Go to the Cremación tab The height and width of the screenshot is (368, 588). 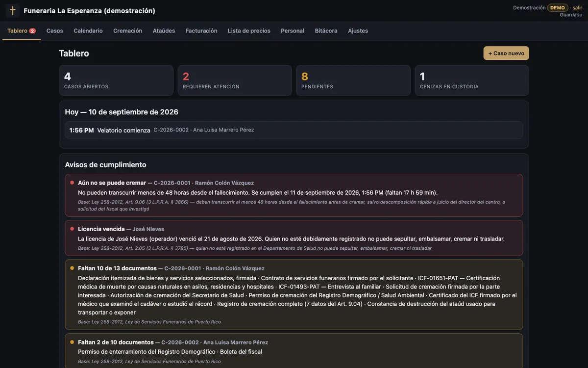pos(128,31)
